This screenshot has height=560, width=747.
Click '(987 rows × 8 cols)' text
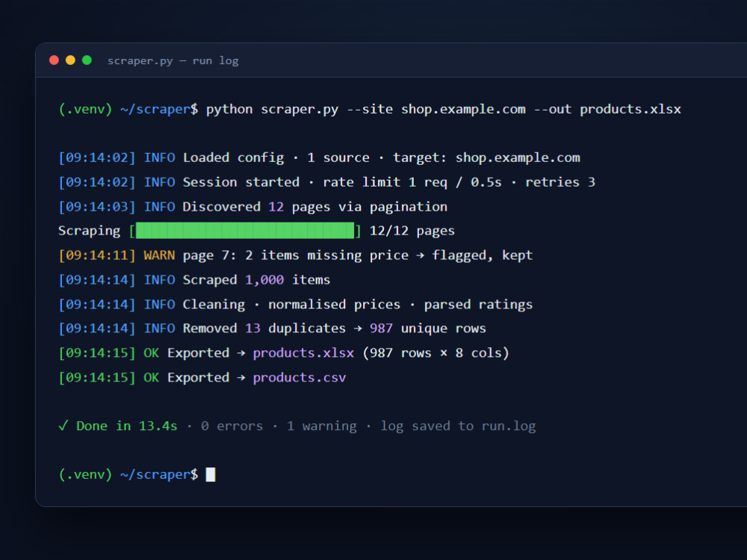tap(436, 353)
